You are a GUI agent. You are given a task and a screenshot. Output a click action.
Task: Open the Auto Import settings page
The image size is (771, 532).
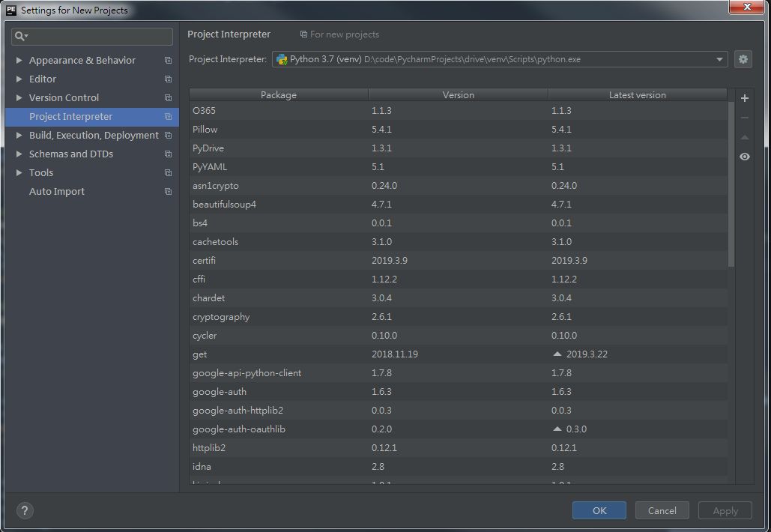(57, 191)
